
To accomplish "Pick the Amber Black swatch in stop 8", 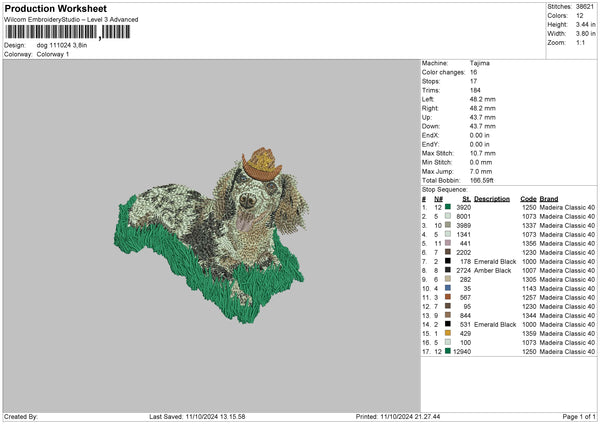I will pos(447,270).
